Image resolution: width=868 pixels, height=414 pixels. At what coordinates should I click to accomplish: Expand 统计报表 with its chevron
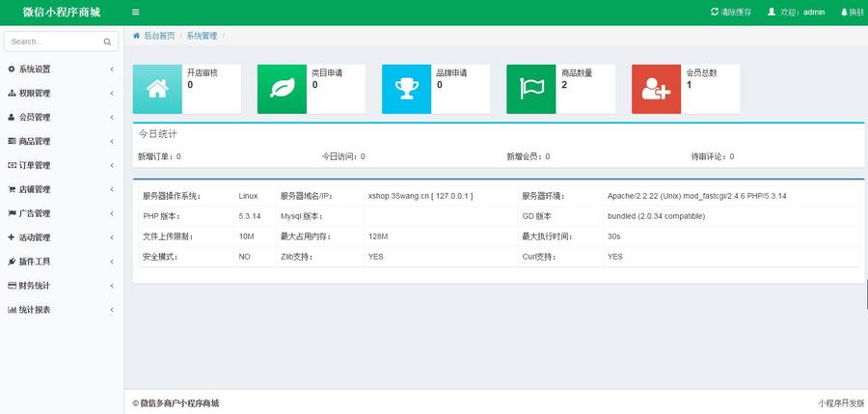tap(112, 309)
